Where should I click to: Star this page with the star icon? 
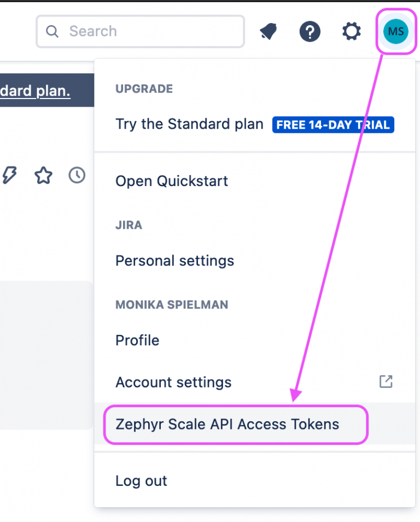pos(43,175)
